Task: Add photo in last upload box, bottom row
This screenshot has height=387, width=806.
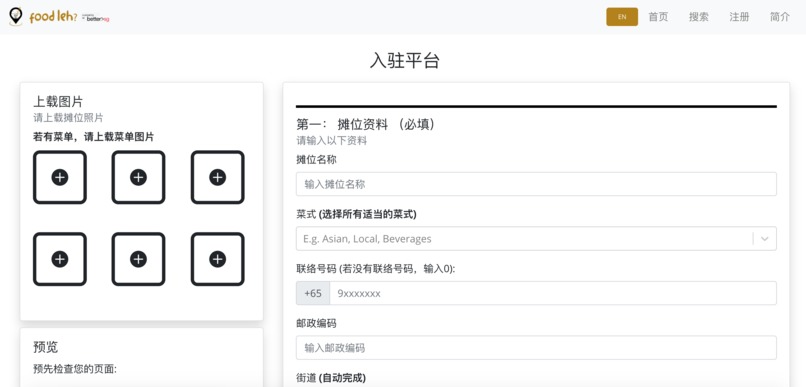Action: tap(217, 259)
